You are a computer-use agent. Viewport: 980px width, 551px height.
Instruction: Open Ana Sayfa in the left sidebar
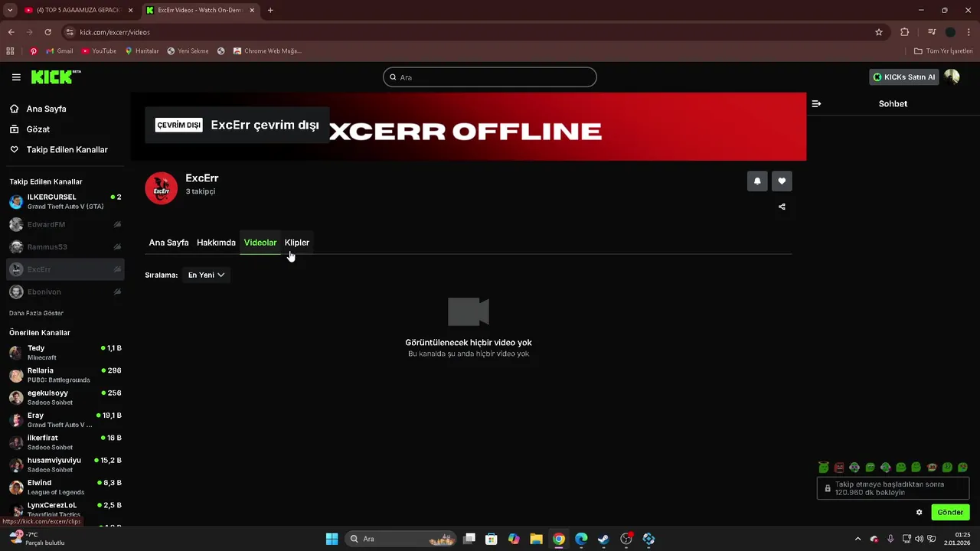[x=46, y=109]
